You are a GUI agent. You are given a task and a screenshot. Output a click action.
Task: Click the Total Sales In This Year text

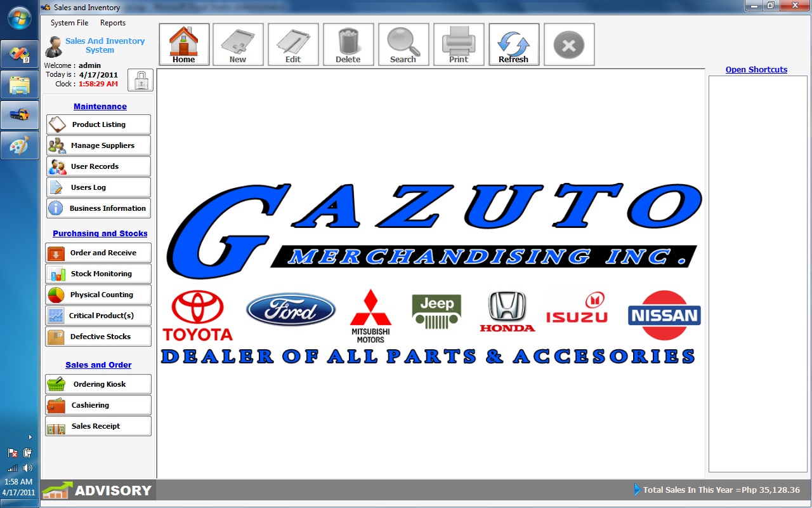point(721,490)
